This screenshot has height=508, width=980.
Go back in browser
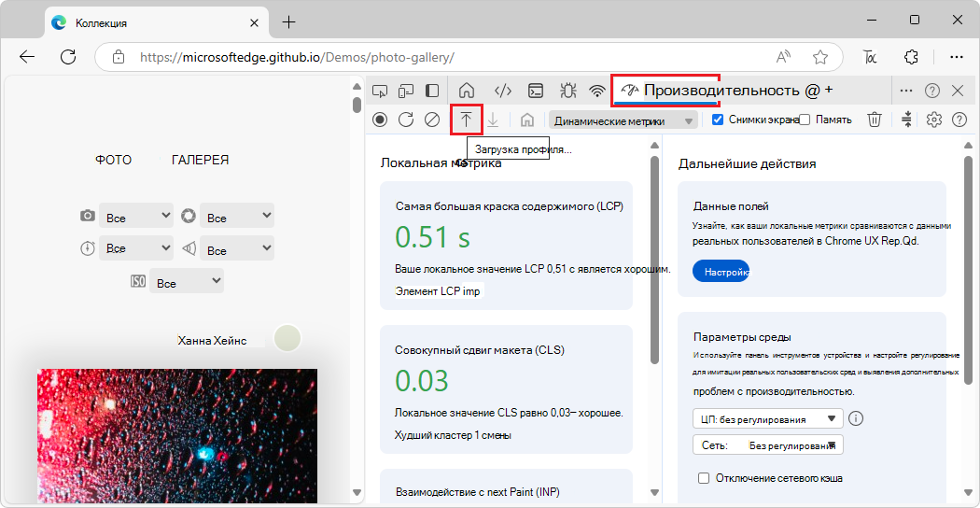point(27,57)
